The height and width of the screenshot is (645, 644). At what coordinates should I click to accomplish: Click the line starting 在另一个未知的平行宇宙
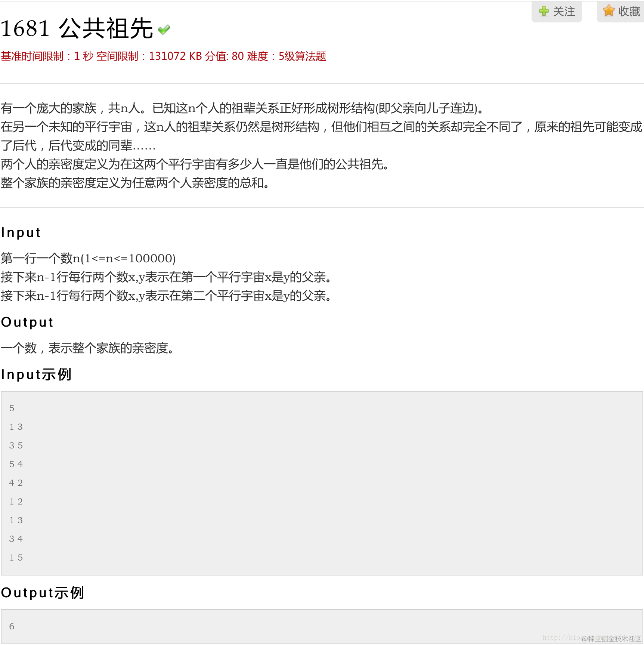click(321, 127)
